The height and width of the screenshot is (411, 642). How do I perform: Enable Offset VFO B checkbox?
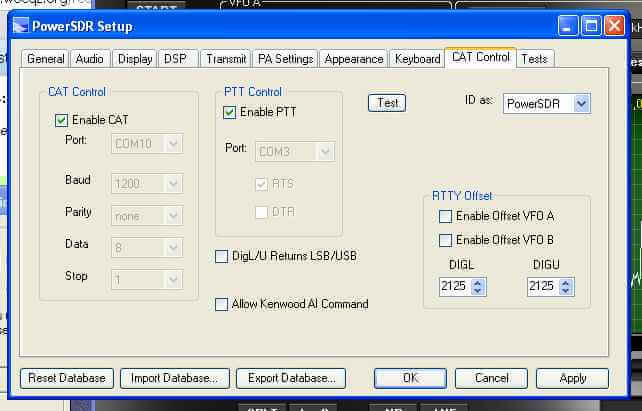[x=445, y=240]
